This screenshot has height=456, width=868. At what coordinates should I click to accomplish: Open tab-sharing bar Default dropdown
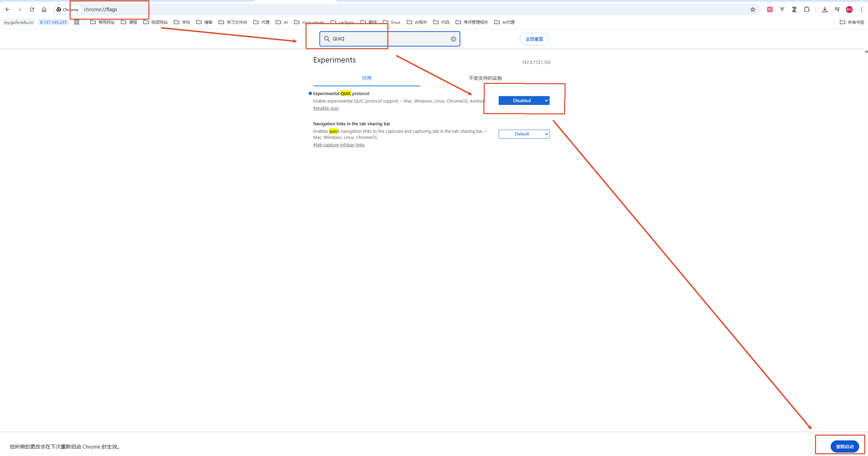click(x=523, y=134)
